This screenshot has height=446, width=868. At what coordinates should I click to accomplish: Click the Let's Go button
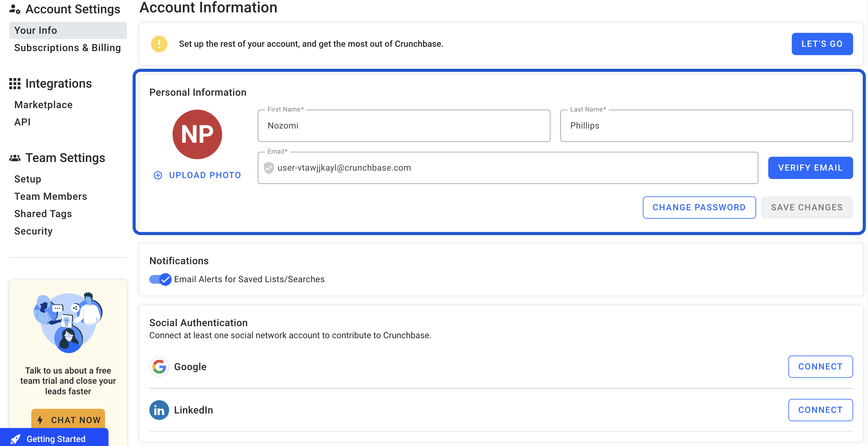[822, 44]
